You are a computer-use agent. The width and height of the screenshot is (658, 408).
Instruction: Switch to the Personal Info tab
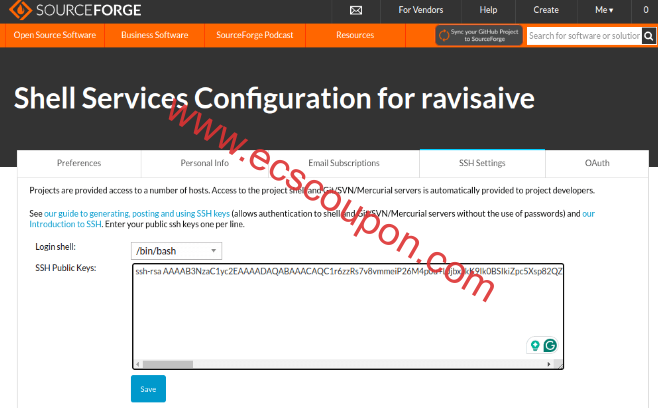204,163
